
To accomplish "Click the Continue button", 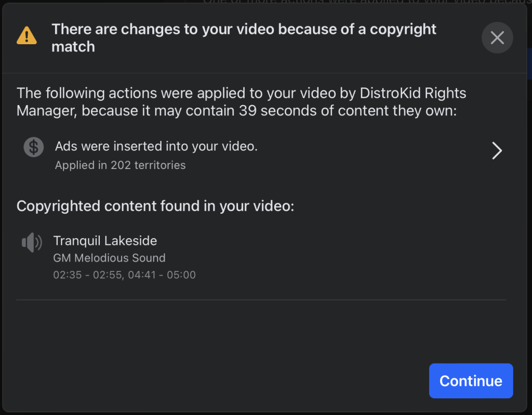I will tap(471, 381).
